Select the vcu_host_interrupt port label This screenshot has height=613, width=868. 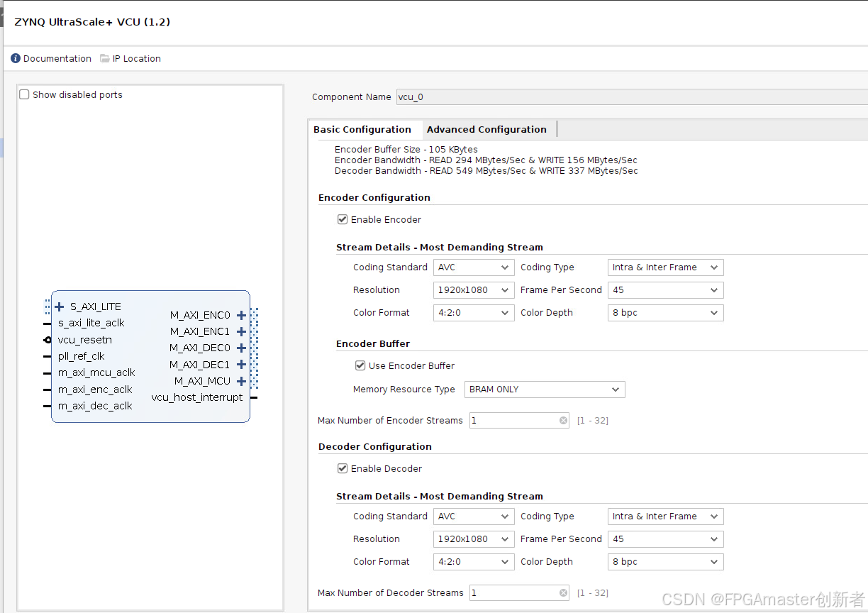pyautogui.click(x=197, y=397)
